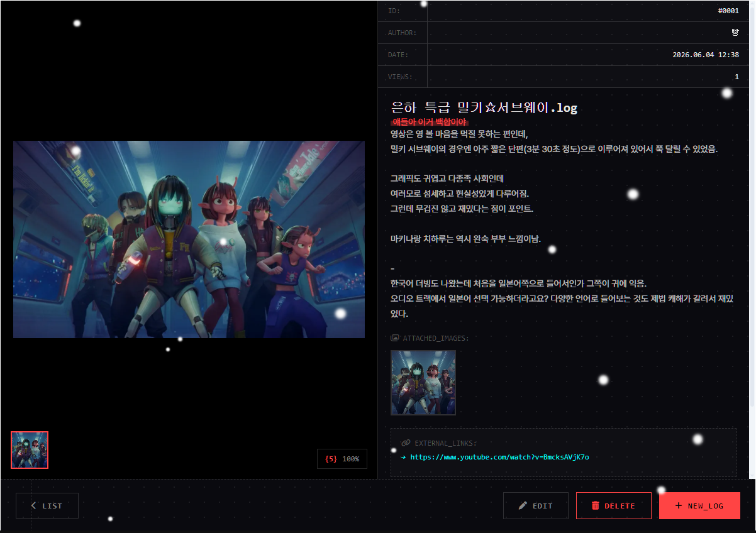Screen dimensions: 756x533
Task: Click the red DELETE button
Action: [x=613, y=505]
